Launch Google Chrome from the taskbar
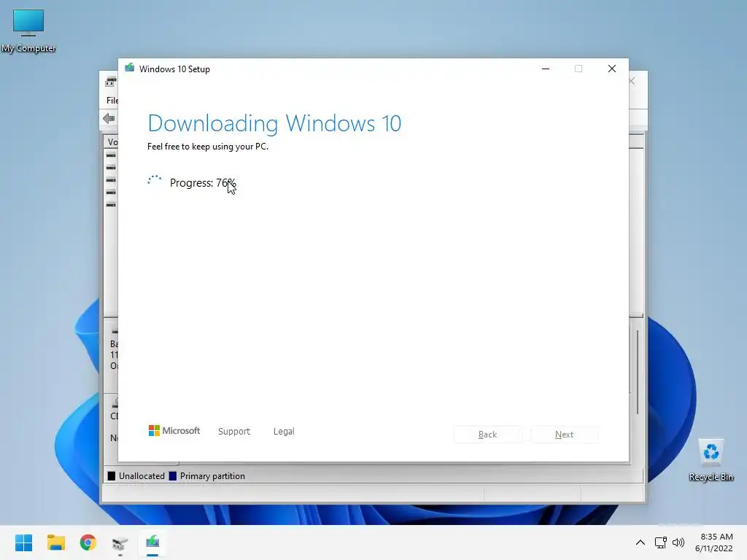Viewport: 747px width, 560px height. click(88, 542)
